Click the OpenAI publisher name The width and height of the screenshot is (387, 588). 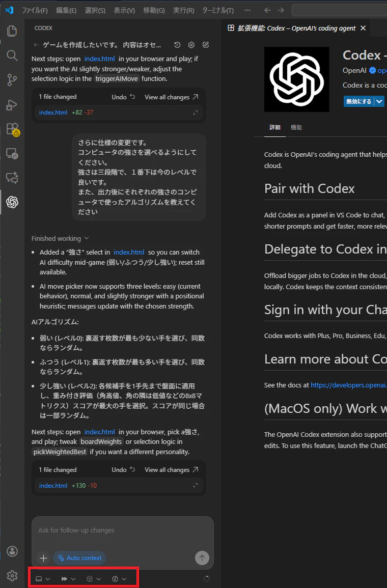pos(354,70)
